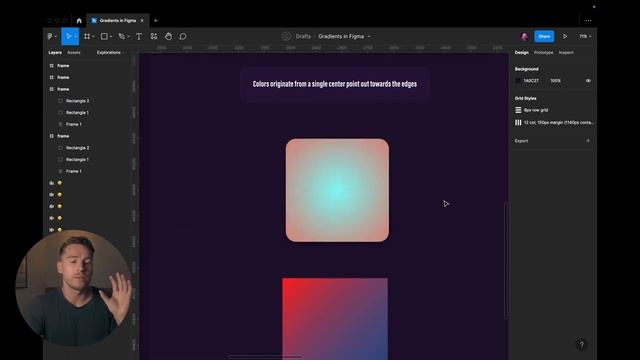Image resolution: width=640 pixels, height=360 pixels.
Task: Click the user avatar
Action: tap(524, 36)
